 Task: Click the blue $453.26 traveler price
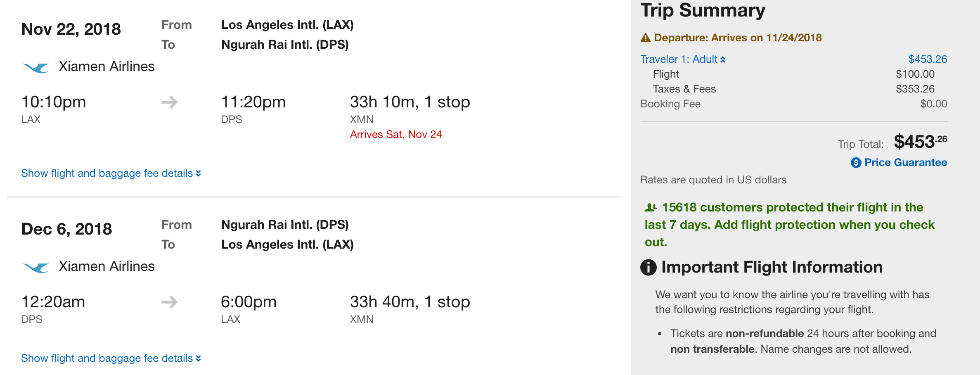tap(928, 59)
